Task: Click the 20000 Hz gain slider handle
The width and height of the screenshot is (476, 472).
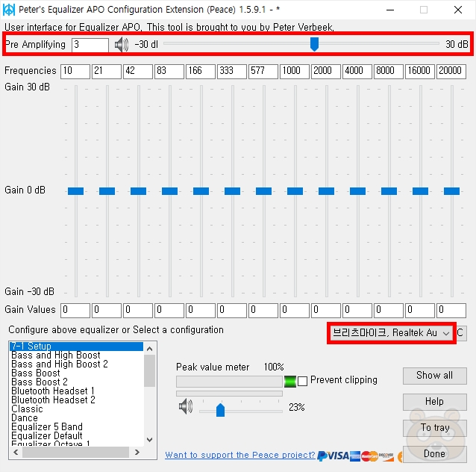Action: click(x=451, y=191)
